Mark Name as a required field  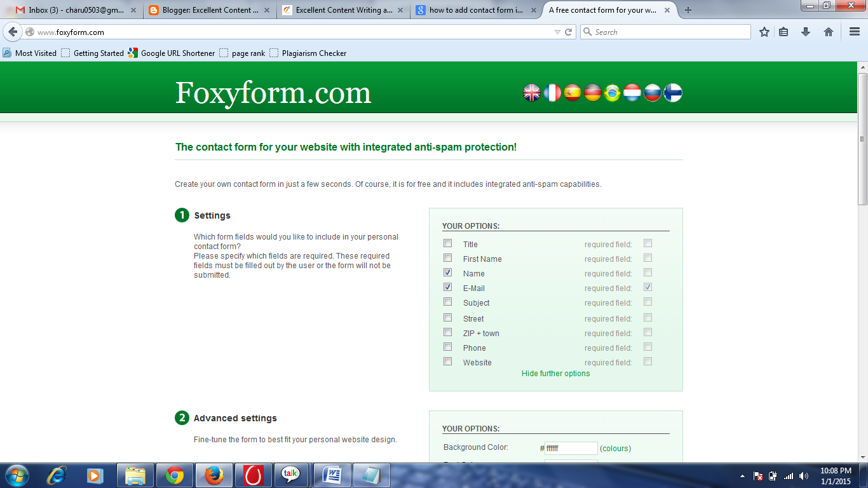(648, 273)
